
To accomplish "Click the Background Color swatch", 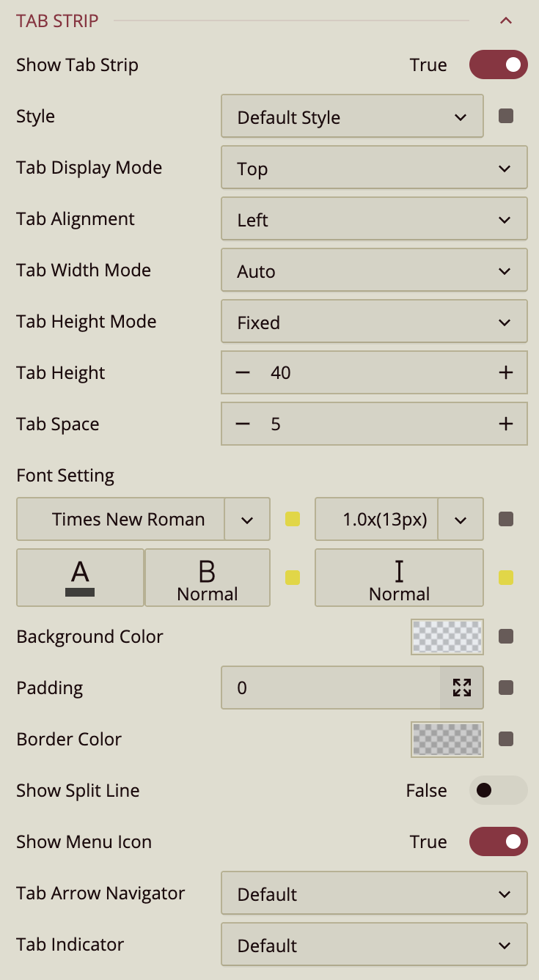I will point(447,636).
